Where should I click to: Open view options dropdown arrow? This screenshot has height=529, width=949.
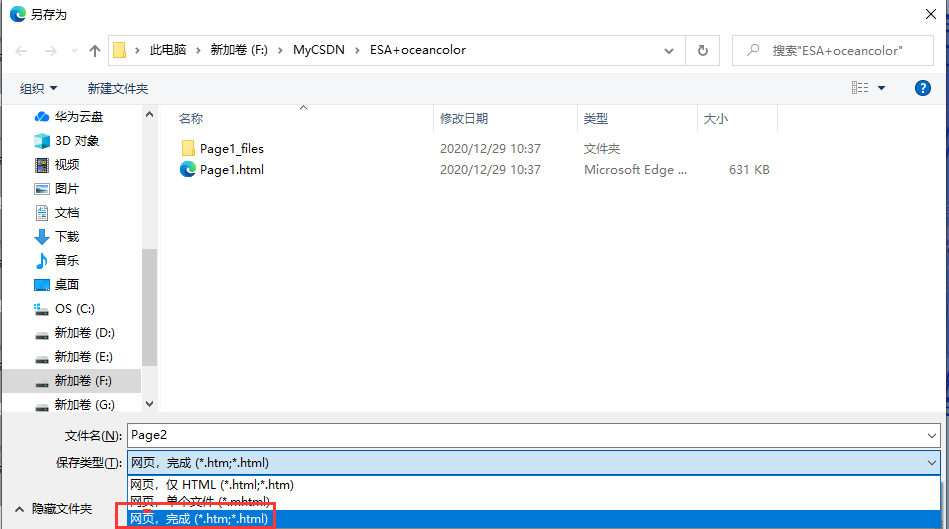(x=882, y=88)
